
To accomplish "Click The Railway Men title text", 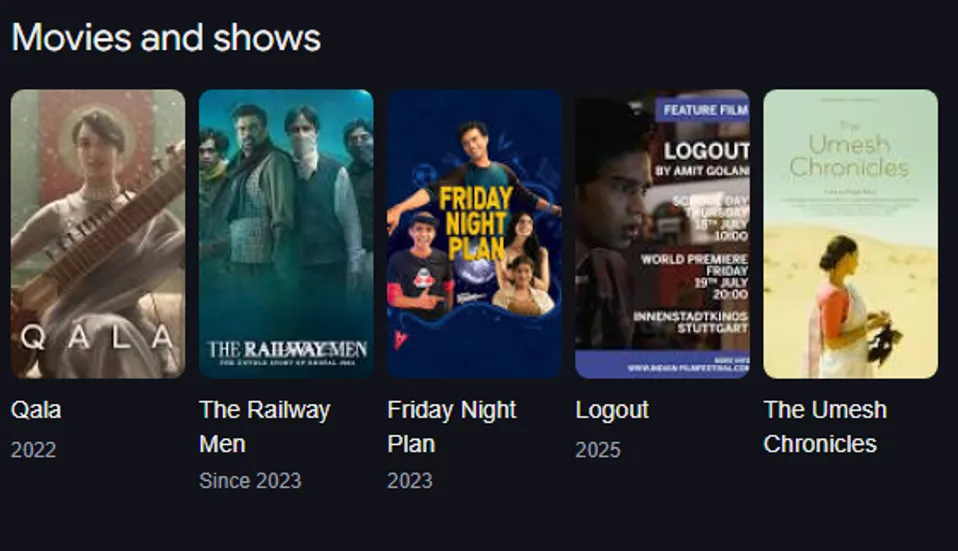I will click(x=265, y=426).
